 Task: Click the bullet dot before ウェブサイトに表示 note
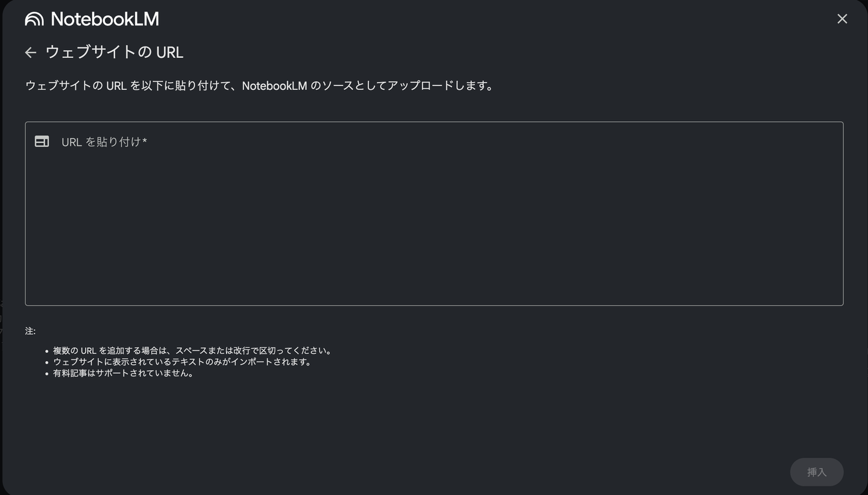(47, 362)
